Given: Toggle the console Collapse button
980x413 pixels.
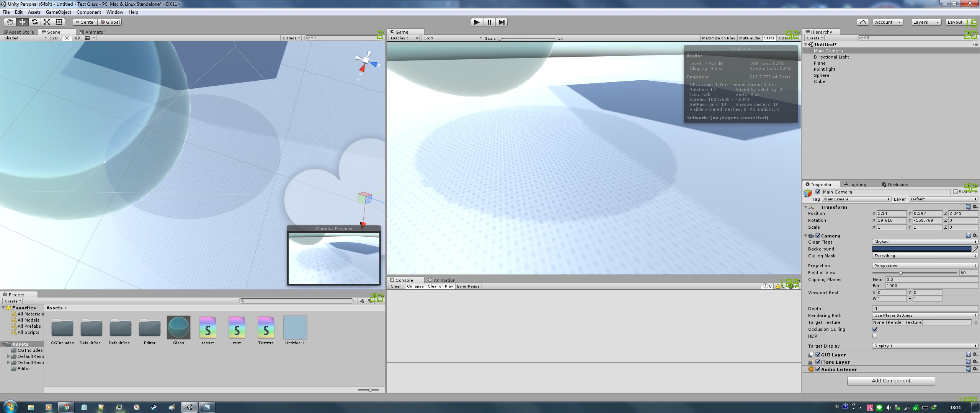Looking at the screenshot, I should pyautogui.click(x=415, y=286).
